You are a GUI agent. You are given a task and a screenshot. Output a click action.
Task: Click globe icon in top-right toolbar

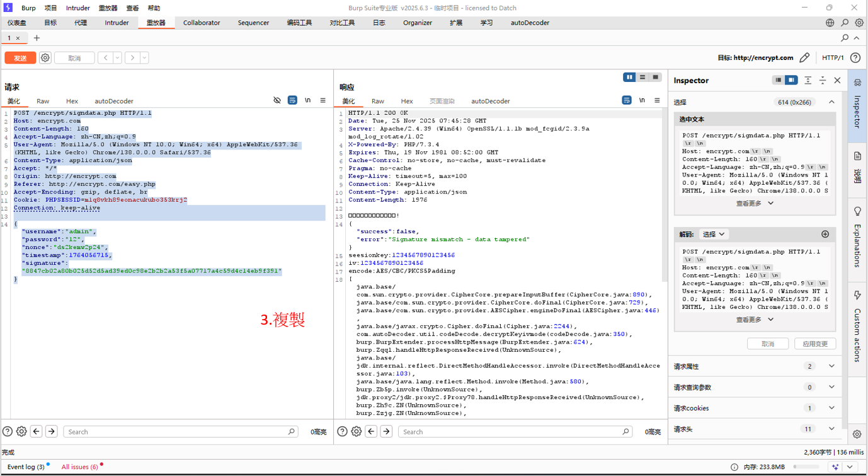tap(830, 23)
